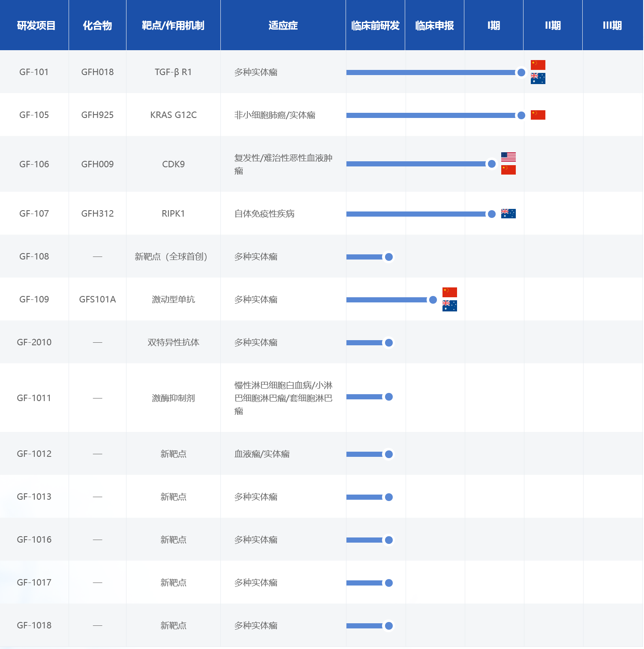Click the 化合物 column header
Image resolution: width=644 pixels, height=649 pixels.
coord(97,26)
